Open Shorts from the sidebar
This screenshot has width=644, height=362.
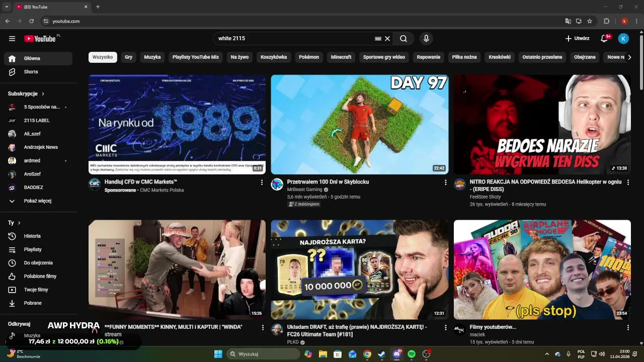(38, 72)
